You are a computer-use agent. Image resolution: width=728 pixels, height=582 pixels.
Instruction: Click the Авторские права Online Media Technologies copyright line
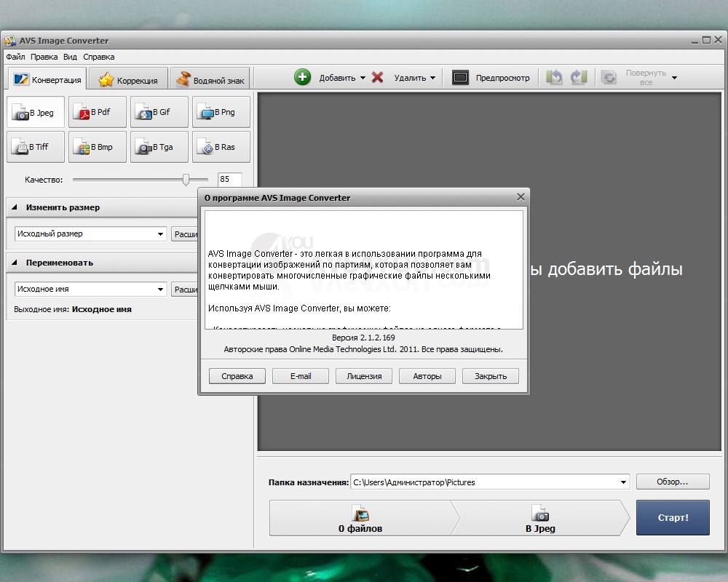(x=363, y=349)
